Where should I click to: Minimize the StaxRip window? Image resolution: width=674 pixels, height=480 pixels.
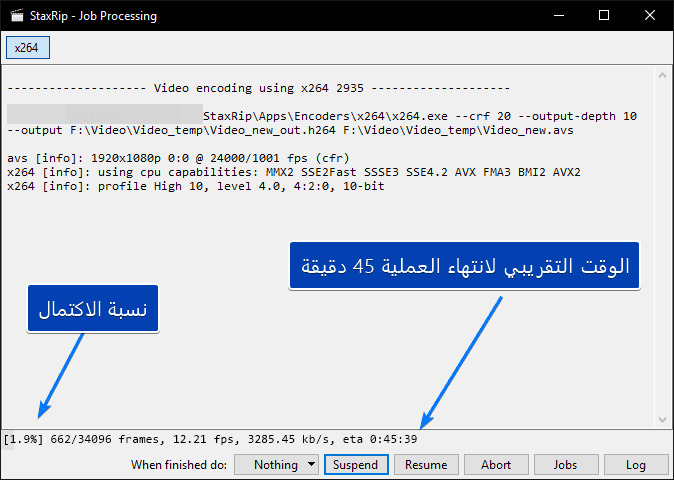pyautogui.click(x=559, y=15)
